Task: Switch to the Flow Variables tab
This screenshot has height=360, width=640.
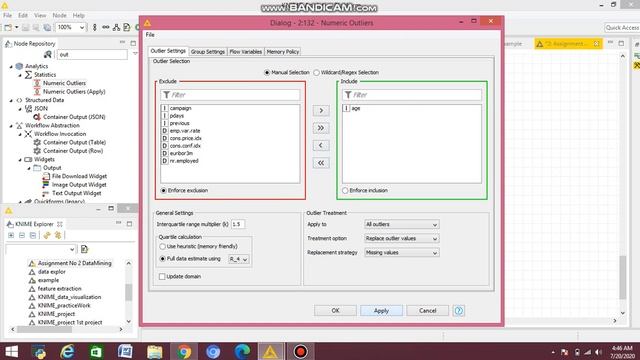Action: click(245, 52)
